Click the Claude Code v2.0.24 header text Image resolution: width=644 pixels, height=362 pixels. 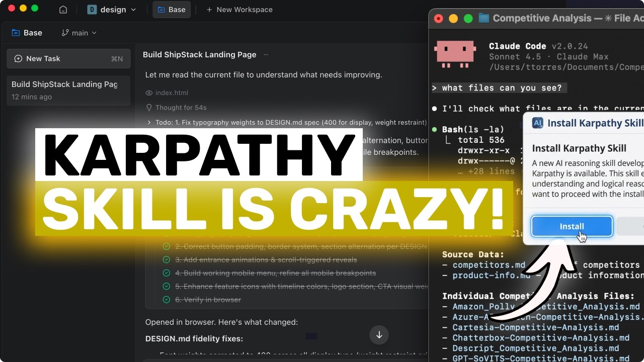(x=538, y=46)
